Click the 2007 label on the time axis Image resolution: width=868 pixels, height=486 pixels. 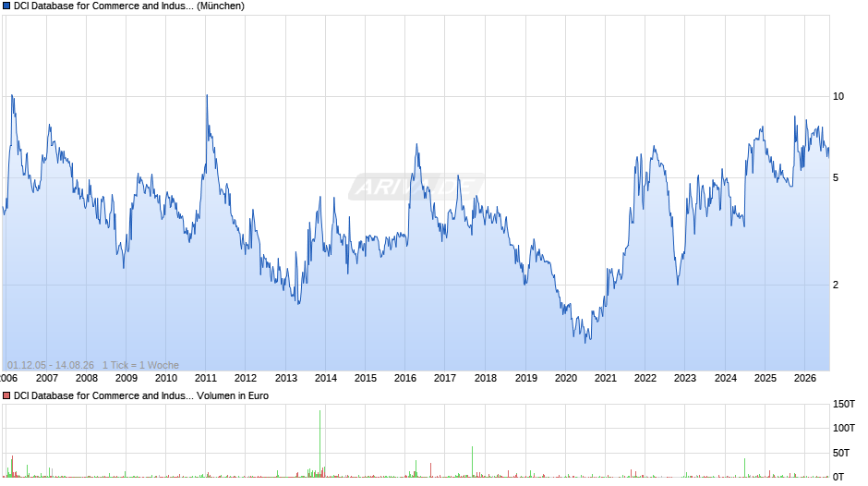pyautogui.click(x=46, y=378)
